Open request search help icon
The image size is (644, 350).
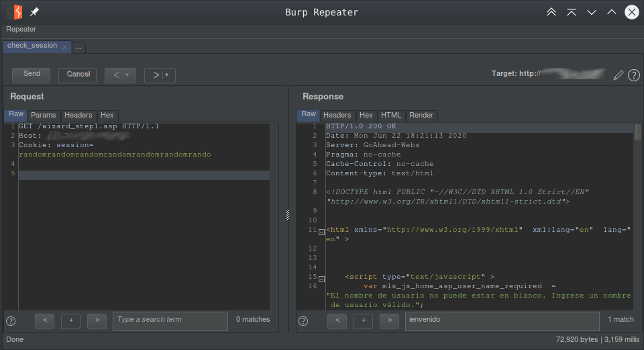[x=11, y=321]
